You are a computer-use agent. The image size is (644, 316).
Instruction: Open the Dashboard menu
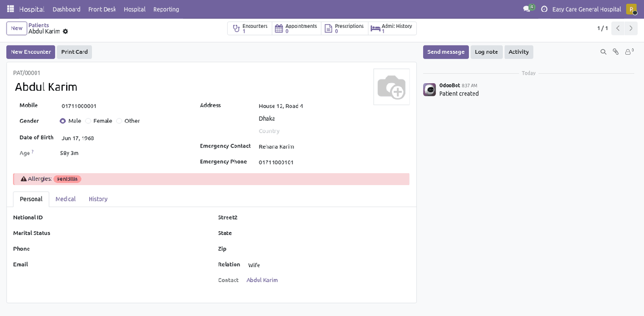[67, 9]
